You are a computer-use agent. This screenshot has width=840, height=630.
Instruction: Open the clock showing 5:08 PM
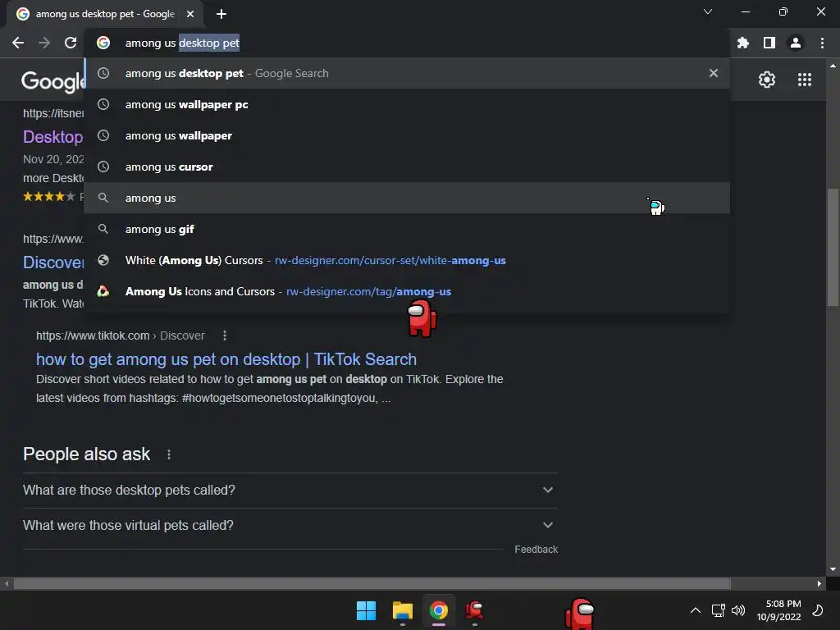click(x=778, y=610)
